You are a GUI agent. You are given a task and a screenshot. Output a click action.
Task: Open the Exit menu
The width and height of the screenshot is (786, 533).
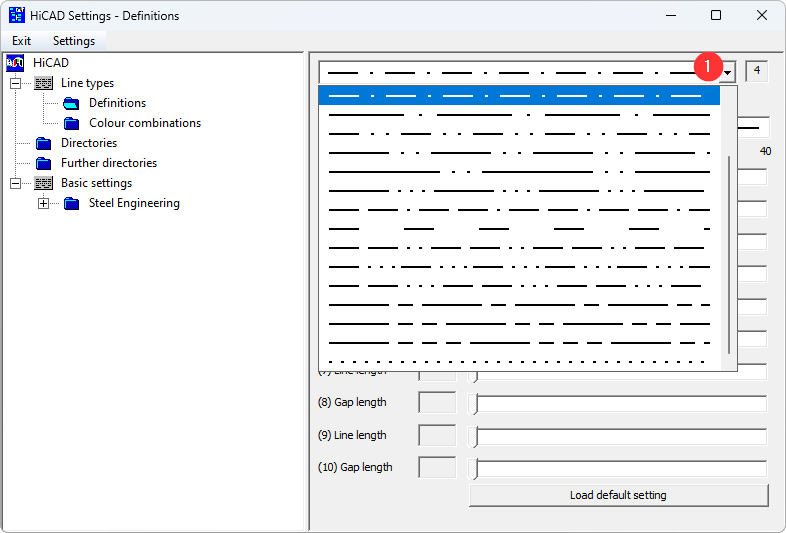(x=21, y=41)
